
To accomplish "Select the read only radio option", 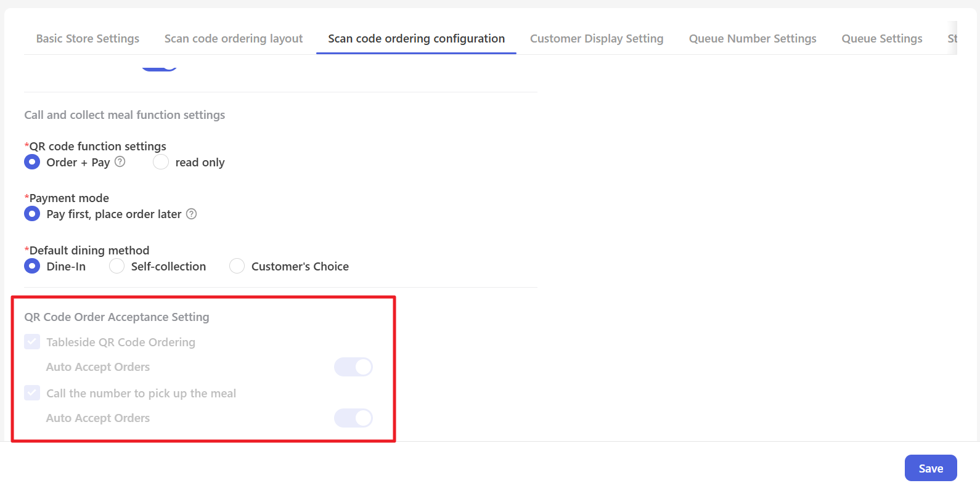I will pyautogui.click(x=160, y=162).
